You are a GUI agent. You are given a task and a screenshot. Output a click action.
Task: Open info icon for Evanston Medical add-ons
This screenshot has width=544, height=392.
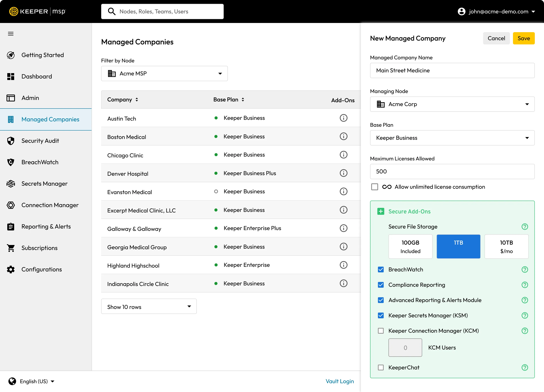(x=343, y=191)
